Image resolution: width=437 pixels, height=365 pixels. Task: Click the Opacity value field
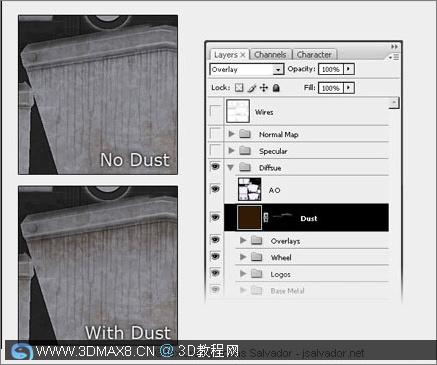click(330, 69)
